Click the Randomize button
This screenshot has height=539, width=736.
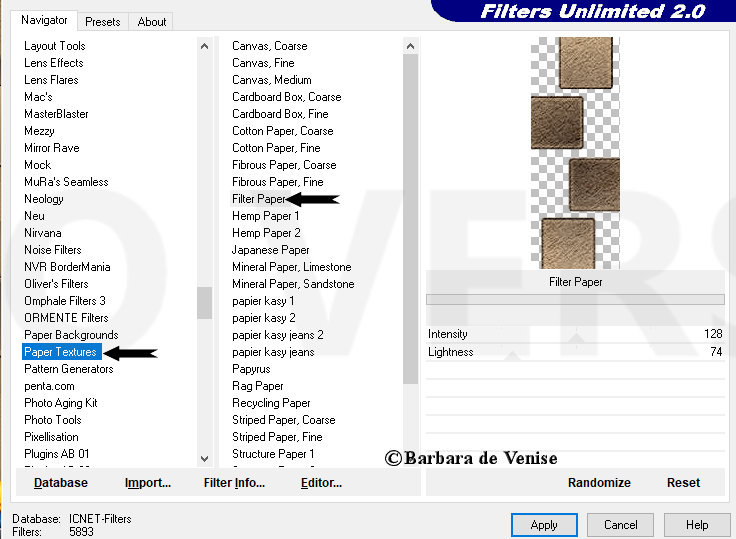[599, 483]
